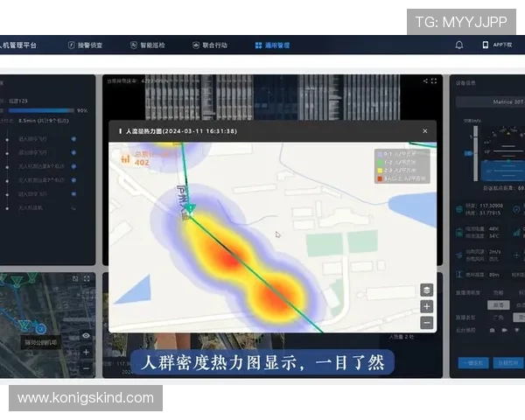Viewport: 525px width, 420px height.
Task: Open the map layers switcher in heatmap dialog
Action: [x=427, y=290]
